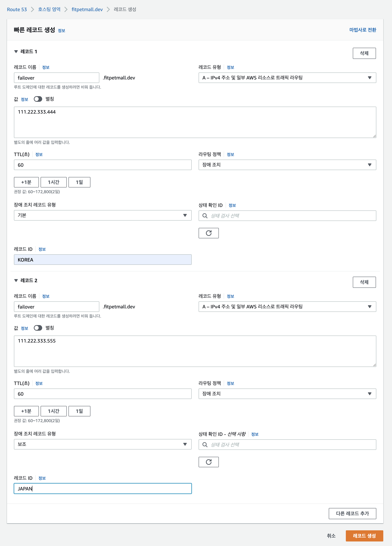Click value textarea containing 111.222.333.444
Viewport: 392px width, 546px height.
195,122
